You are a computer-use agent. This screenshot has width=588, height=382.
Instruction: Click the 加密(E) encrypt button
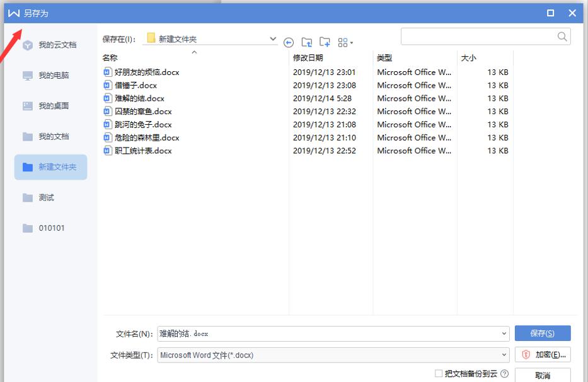click(x=543, y=354)
